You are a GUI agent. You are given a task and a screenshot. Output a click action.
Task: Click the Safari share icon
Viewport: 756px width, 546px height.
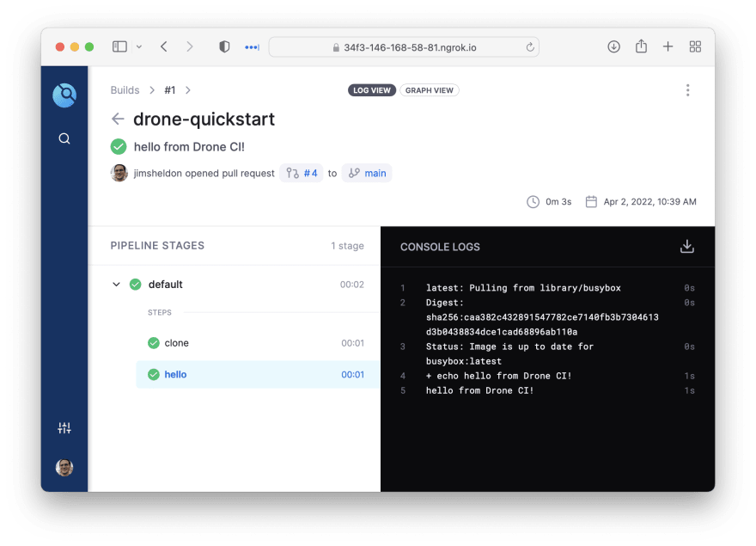coord(641,46)
